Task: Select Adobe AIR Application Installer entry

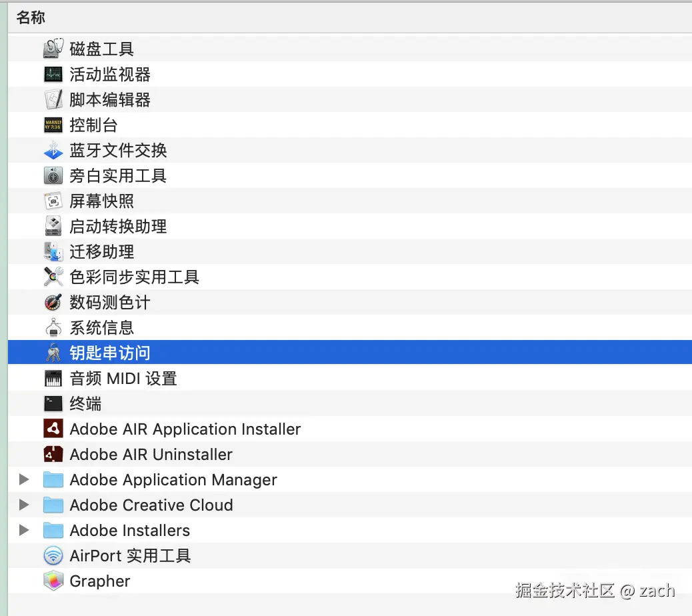Action: 185,429
